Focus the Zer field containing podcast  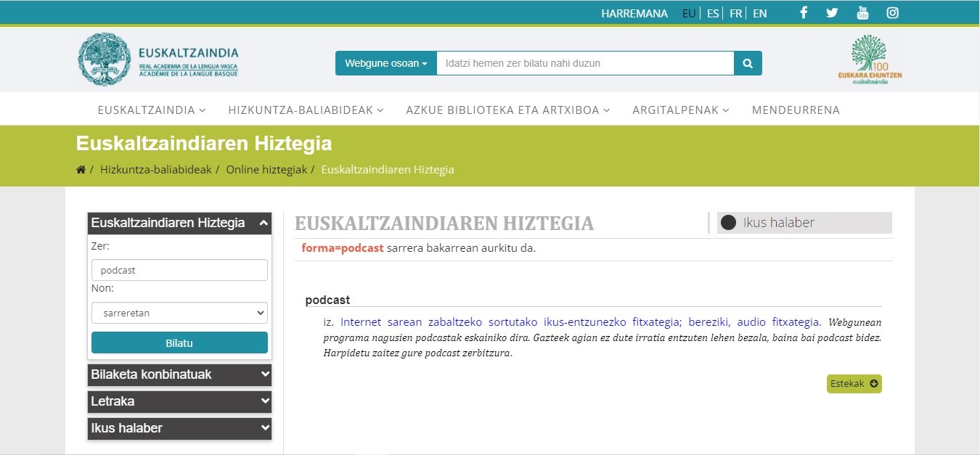coord(179,270)
